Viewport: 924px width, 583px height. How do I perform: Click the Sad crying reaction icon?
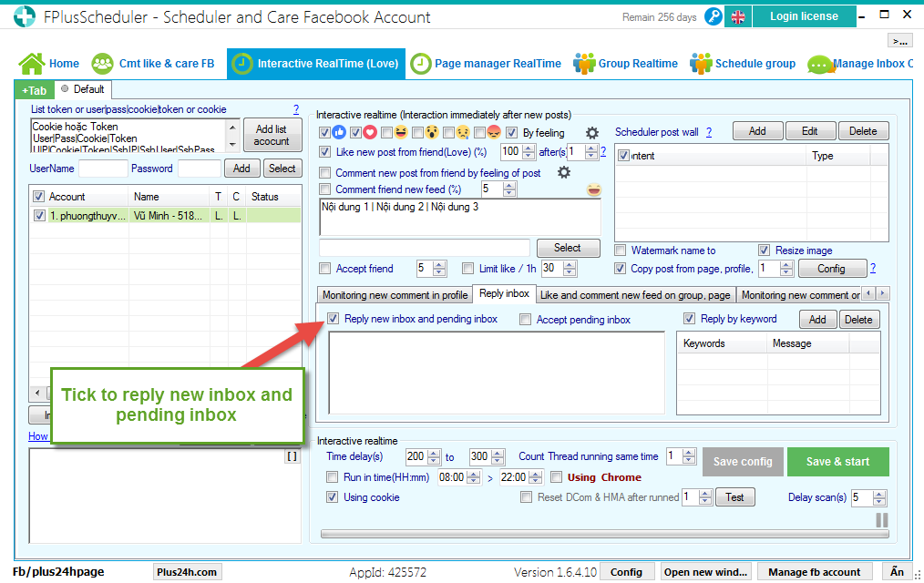click(463, 132)
